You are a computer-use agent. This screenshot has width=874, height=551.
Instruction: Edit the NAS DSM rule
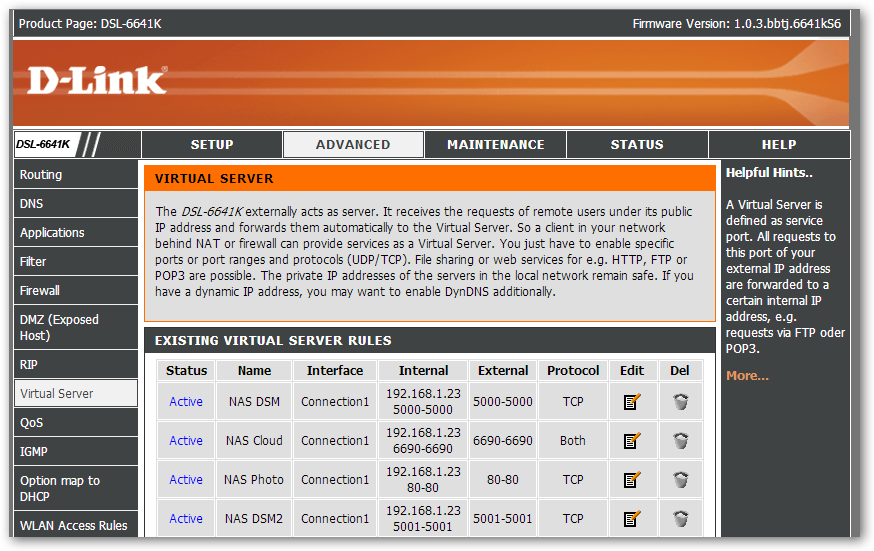click(x=632, y=402)
